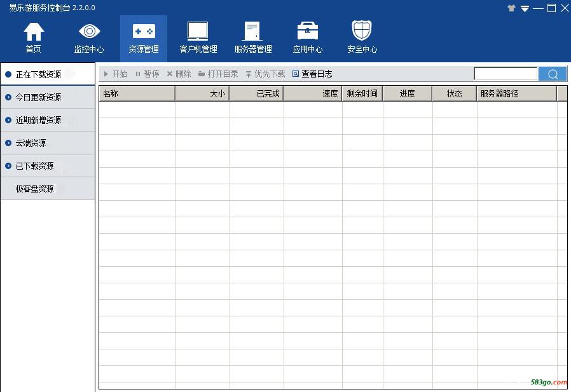Minimize the 易乐游 console window

coord(538,8)
